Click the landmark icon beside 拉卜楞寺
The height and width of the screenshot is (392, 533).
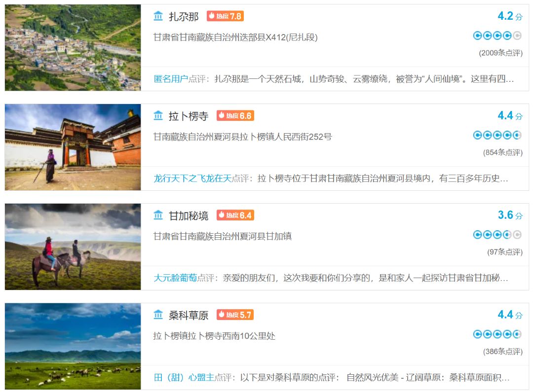coord(158,115)
